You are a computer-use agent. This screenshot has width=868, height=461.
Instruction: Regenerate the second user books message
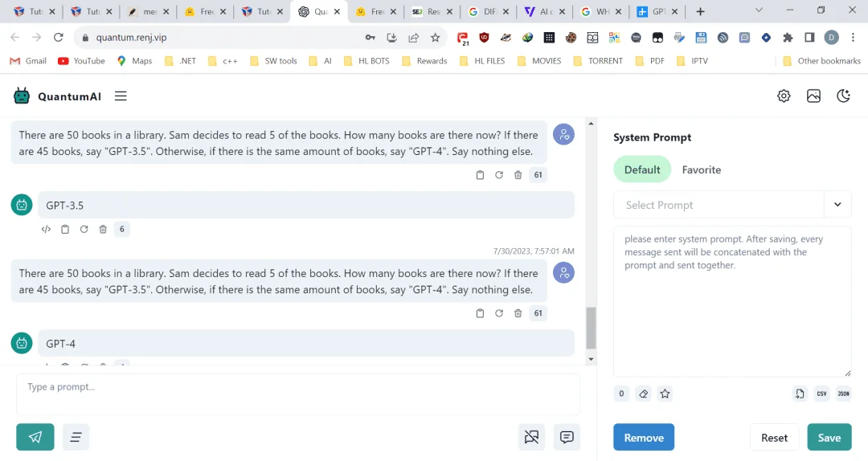pyautogui.click(x=499, y=313)
